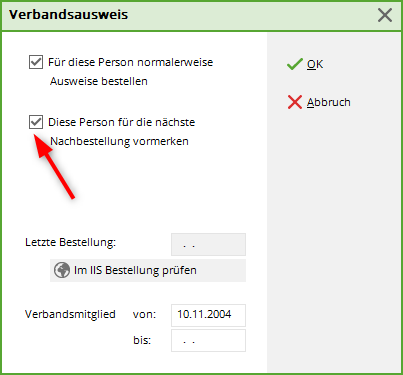Click the green checkmark icon beside OK
This screenshot has width=403, height=375.
click(295, 64)
